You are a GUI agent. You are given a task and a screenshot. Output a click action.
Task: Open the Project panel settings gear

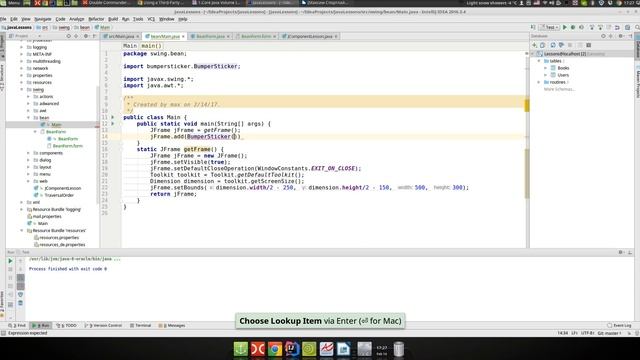pyautogui.click(x=86, y=36)
